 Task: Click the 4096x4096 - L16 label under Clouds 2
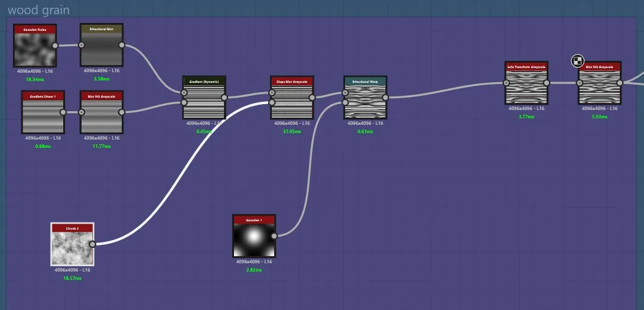72,270
